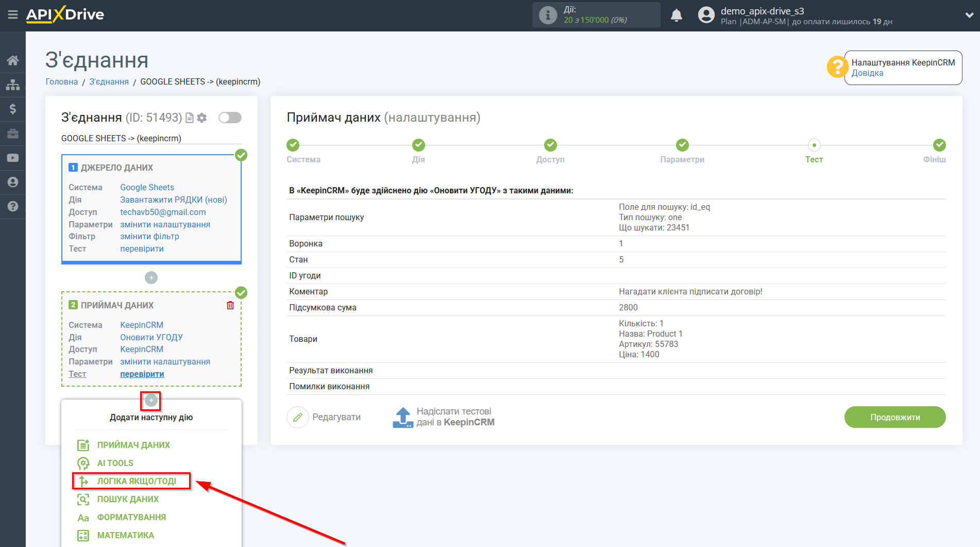980x547 pixels.
Task: Select МАТЕМАТИКА menu entry
Action: 126,535
